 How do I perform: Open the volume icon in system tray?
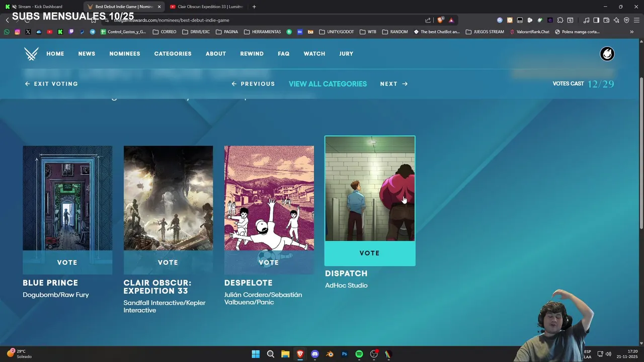(x=609, y=354)
